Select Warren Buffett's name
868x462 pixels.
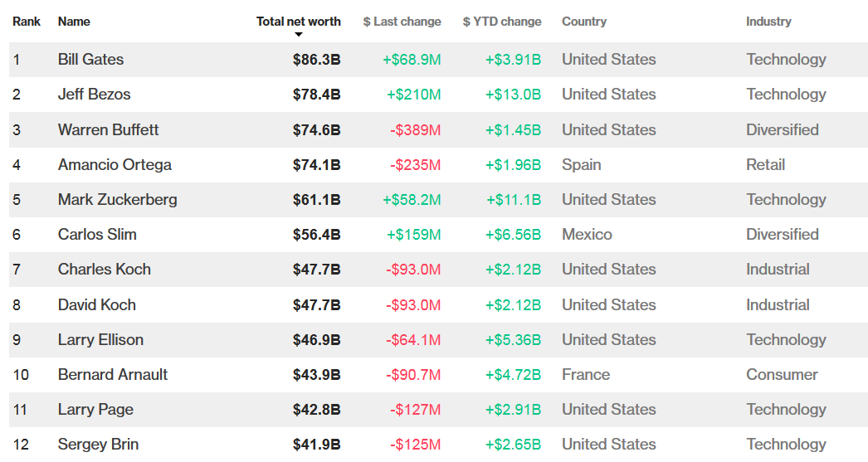[x=108, y=130]
